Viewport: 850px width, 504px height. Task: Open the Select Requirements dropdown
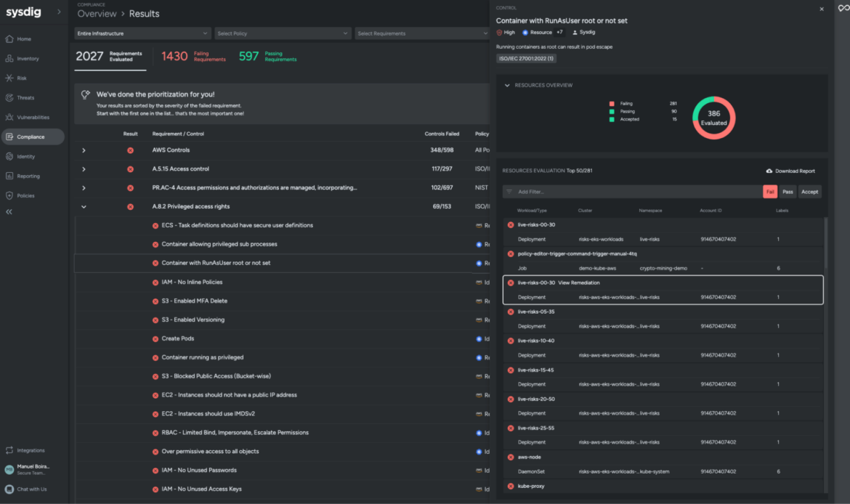click(422, 33)
